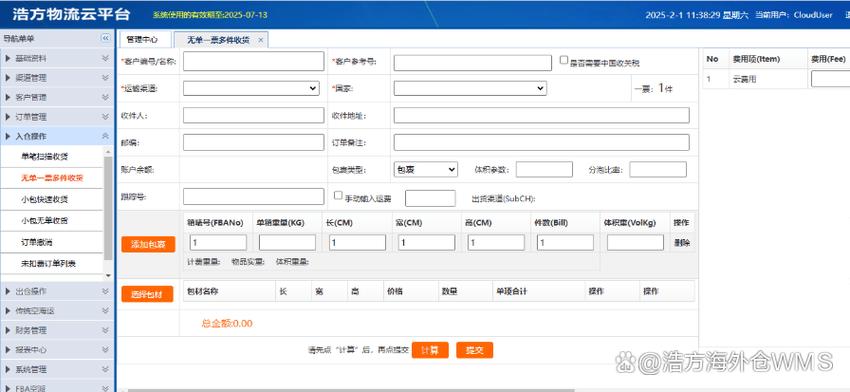The width and height of the screenshot is (850, 392).
Task: Focus the 邮编 input field
Action: [x=254, y=143]
